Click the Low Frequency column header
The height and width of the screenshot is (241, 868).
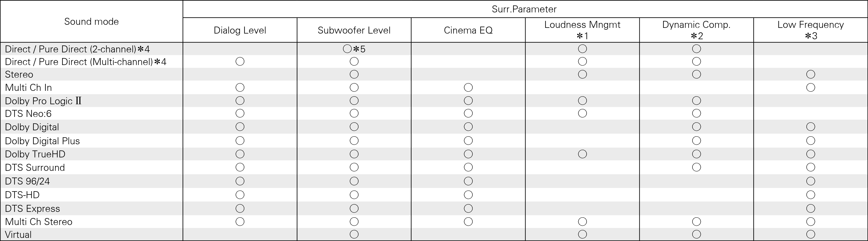pos(810,30)
